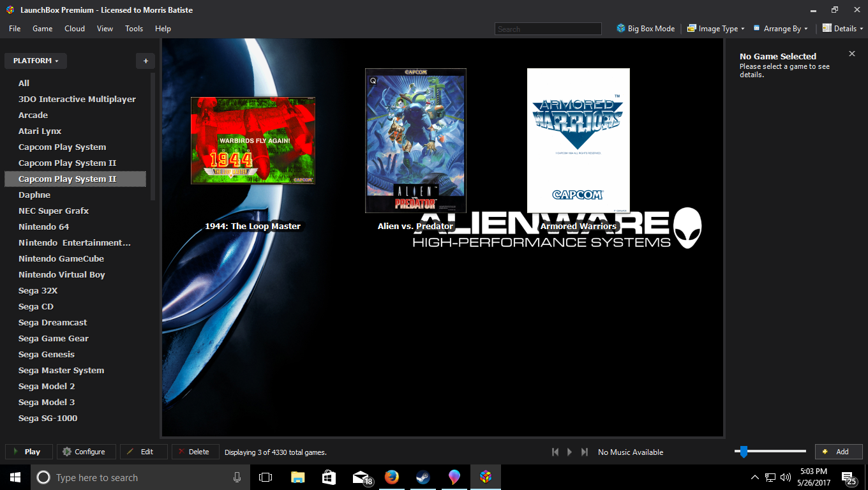Open the View menu

point(105,29)
